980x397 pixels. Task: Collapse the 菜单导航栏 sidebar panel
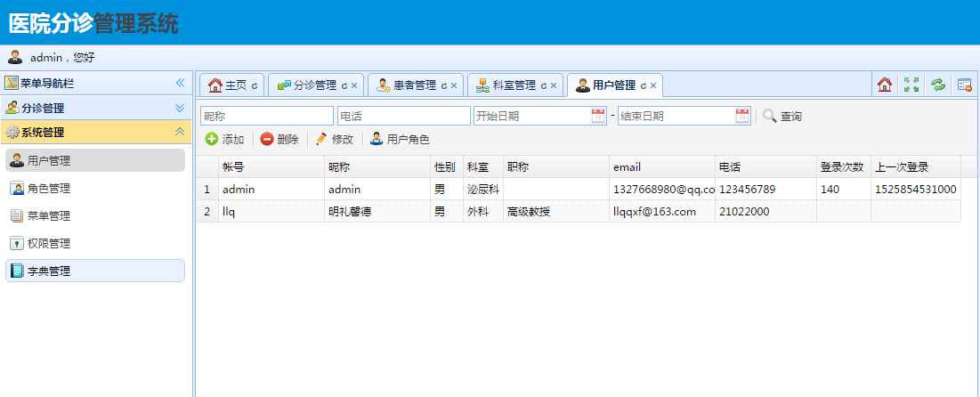[x=180, y=83]
